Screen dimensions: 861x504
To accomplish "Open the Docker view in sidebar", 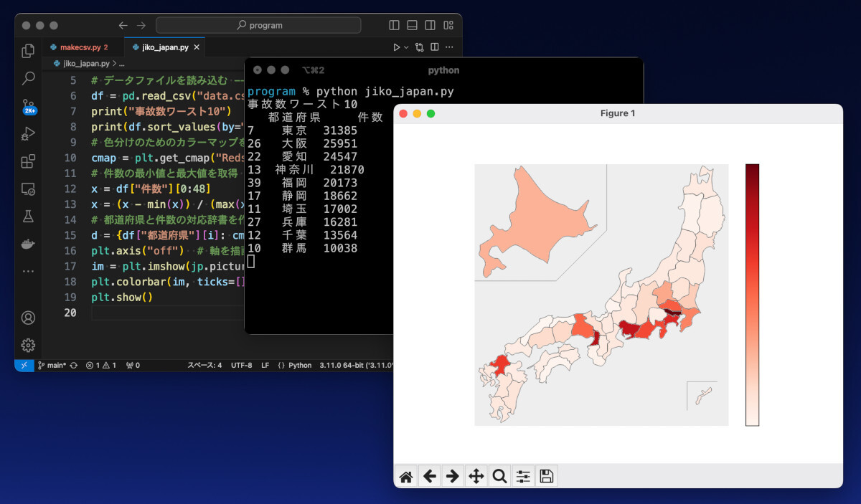I will point(29,244).
